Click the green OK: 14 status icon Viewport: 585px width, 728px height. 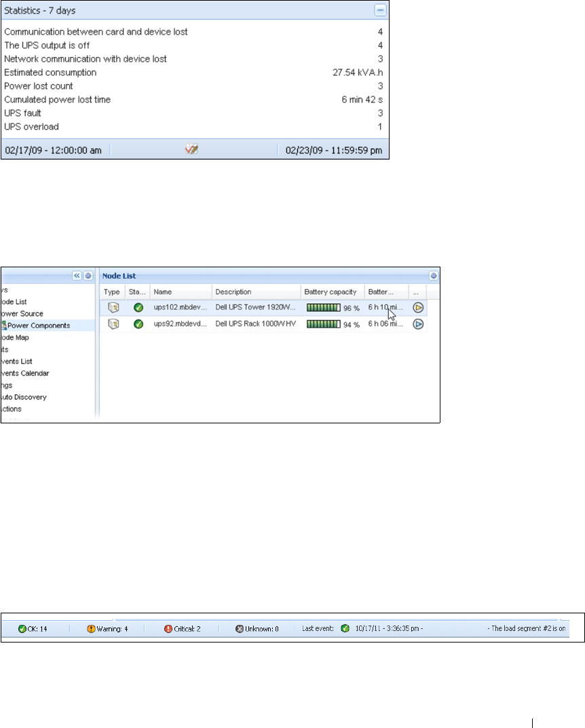(x=22, y=629)
